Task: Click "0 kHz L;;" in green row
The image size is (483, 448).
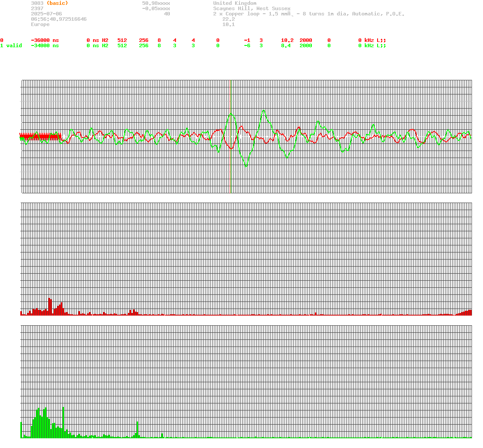Action: 372,45
